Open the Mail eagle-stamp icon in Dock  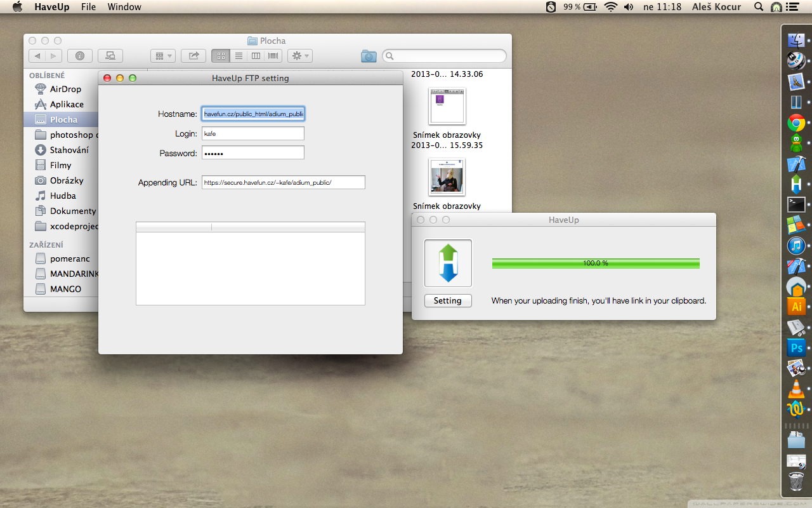tap(796, 82)
